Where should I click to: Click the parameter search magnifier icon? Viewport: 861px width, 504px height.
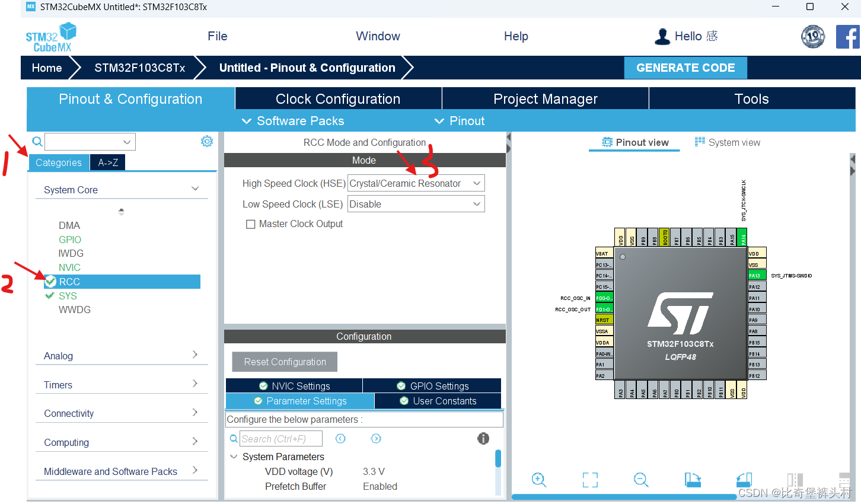pos(234,439)
